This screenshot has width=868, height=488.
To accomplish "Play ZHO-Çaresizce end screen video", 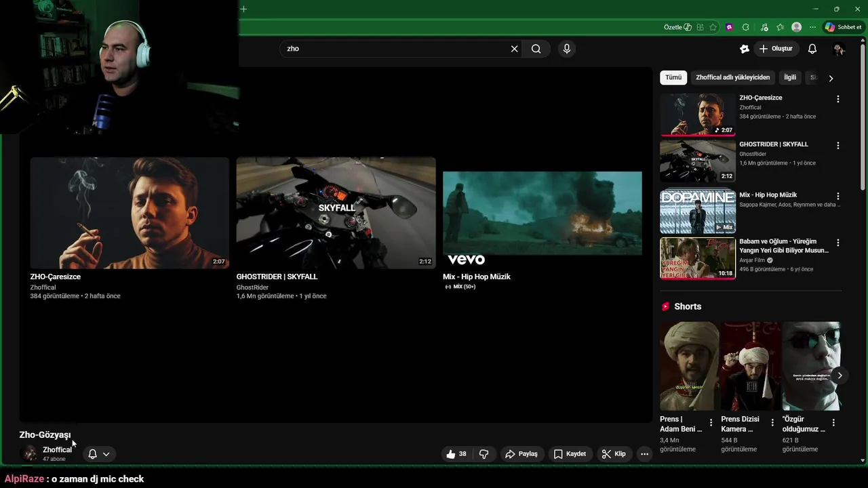I will (x=130, y=213).
